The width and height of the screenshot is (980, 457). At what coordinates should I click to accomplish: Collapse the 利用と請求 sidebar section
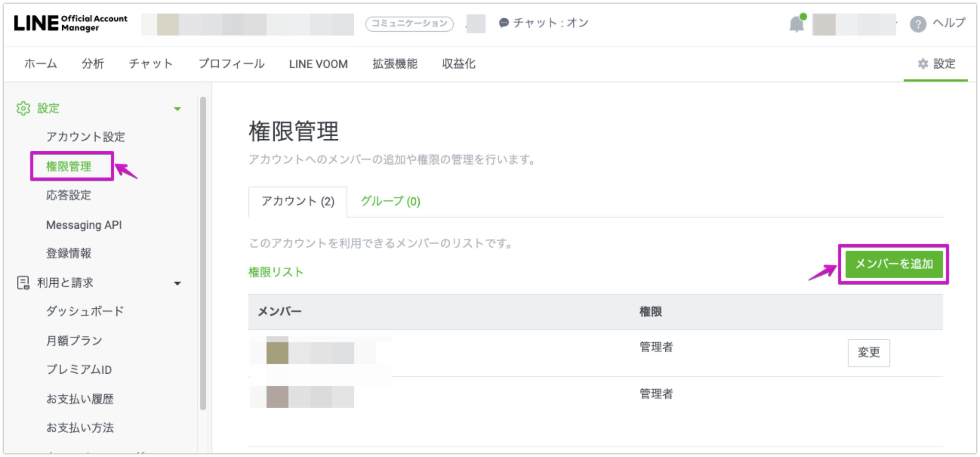click(178, 283)
